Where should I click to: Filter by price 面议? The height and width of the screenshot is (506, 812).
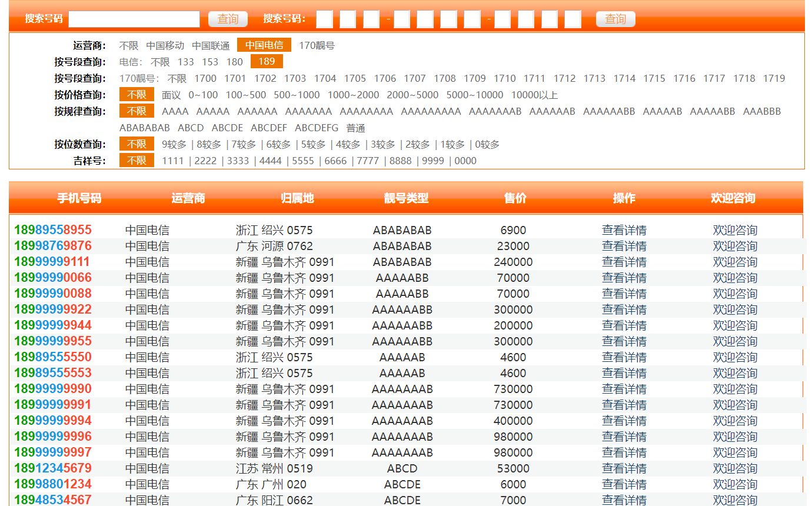pyautogui.click(x=171, y=95)
